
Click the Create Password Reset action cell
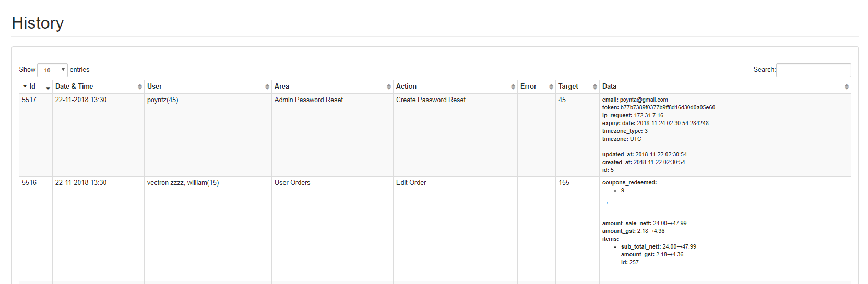[431, 100]
